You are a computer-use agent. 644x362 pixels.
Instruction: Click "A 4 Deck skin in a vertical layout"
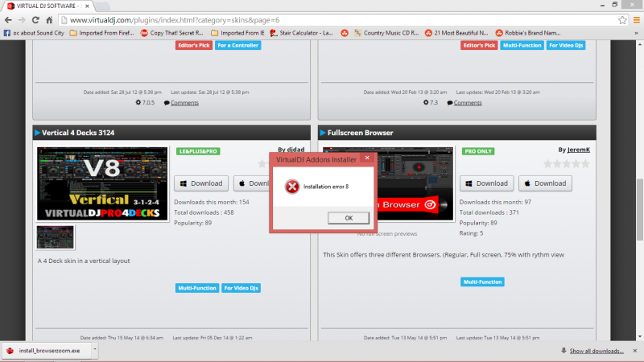tap(84, 261)
